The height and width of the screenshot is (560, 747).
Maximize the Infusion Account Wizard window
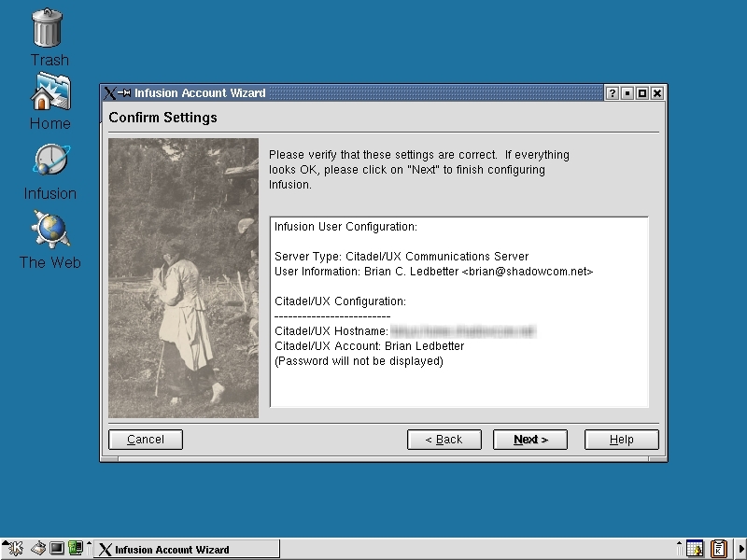pyautogui.click(x=642, y=93)
